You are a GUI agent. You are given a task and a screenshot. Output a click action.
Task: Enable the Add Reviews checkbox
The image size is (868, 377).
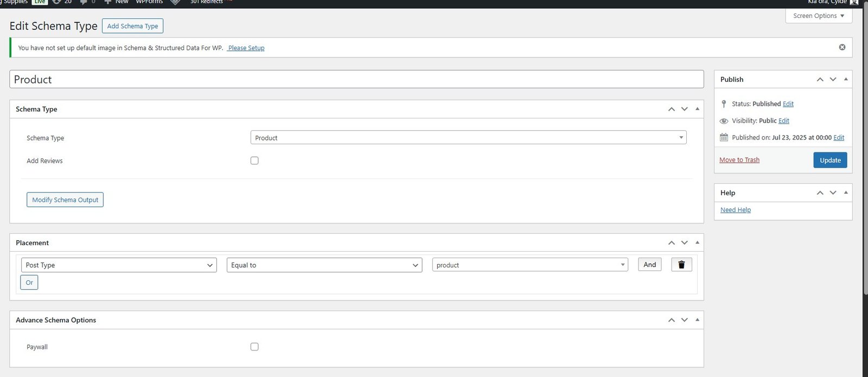pos(254,161)
